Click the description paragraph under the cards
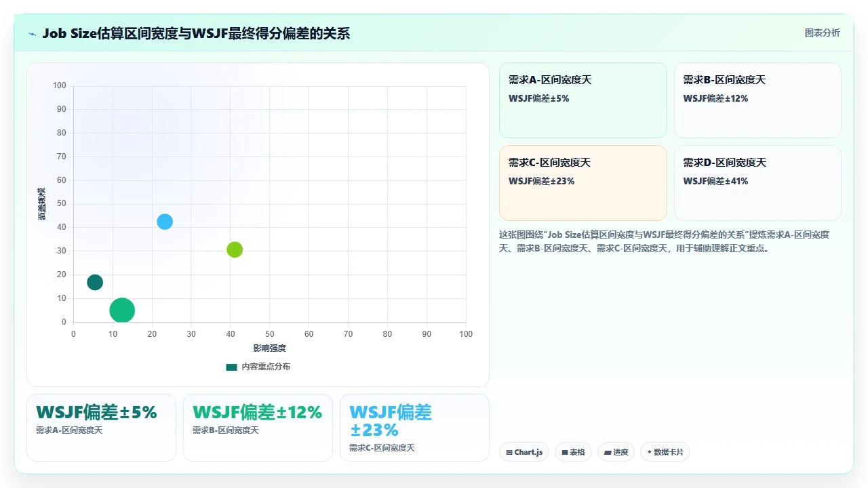Screen dimensions: 868x488 tap(665, 241)
